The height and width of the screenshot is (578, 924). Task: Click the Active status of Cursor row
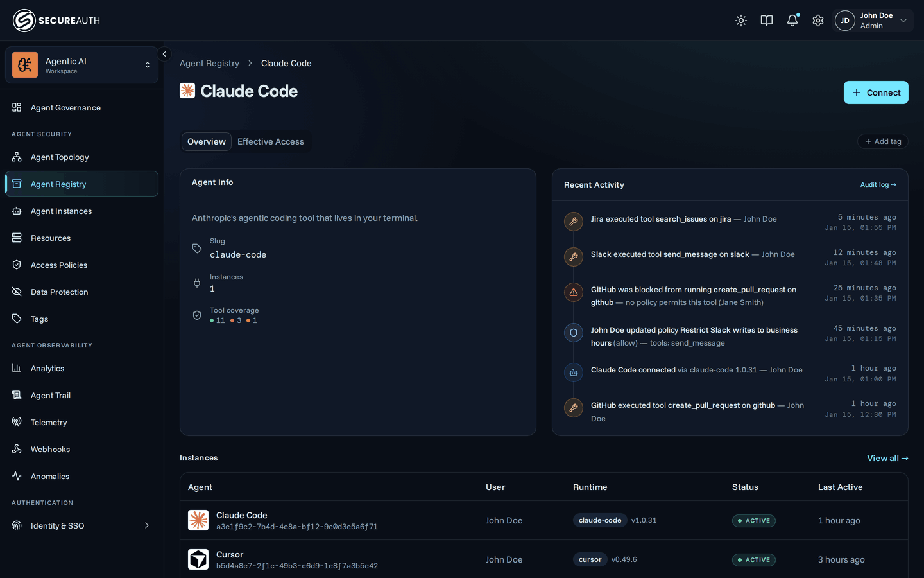[x=754, y=560]
